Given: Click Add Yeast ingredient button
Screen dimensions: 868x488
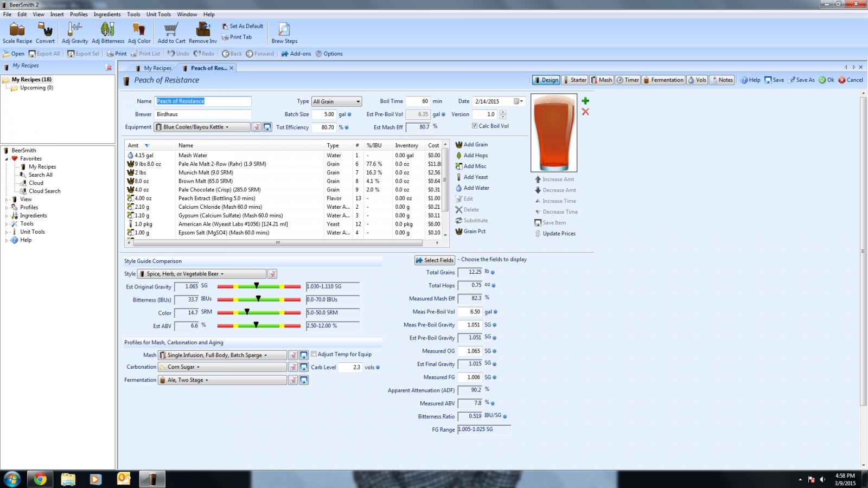Looking at the screenshot, I should (x=471, y=177).
